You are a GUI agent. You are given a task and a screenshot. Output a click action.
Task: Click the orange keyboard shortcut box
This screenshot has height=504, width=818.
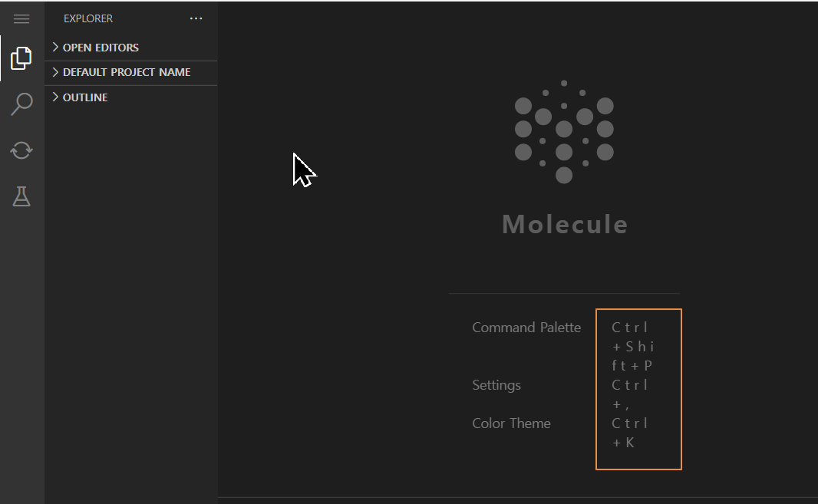click(638, 389)
